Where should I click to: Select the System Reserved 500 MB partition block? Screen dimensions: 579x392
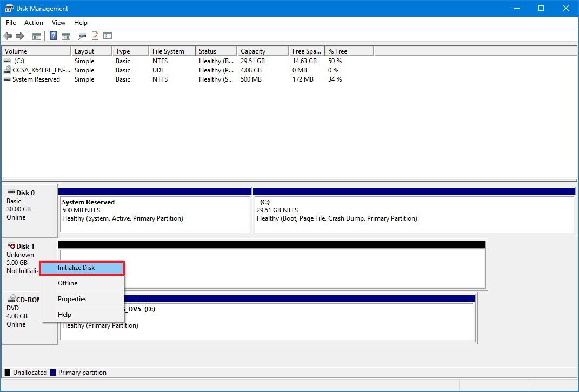(x=155, y=210)
